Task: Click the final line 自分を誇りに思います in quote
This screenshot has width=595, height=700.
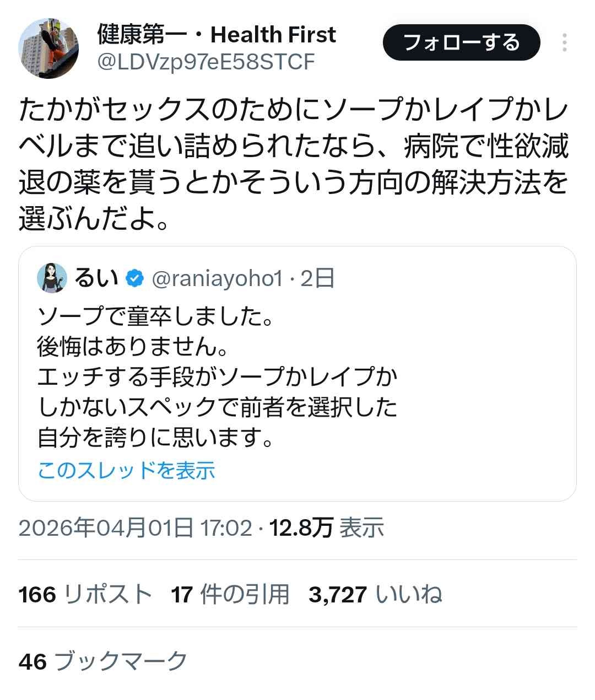Action: pyautogui.click(x=155, y=438)
